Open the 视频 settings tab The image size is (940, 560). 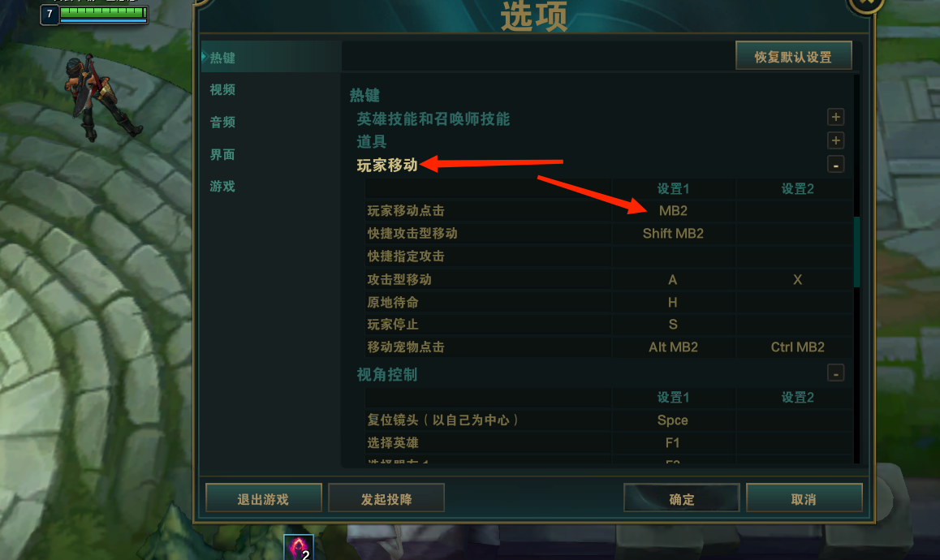pos(222,90)
